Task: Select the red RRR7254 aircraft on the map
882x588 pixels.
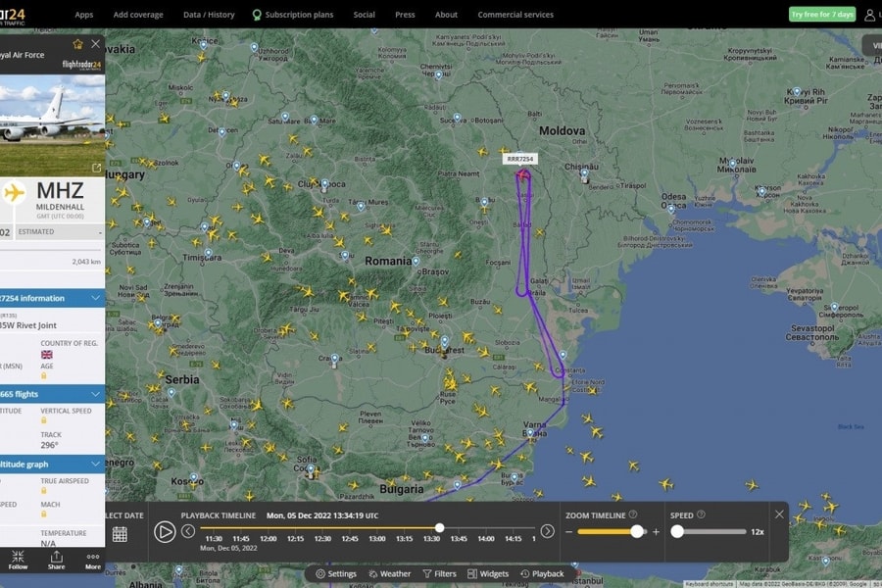Action: [x=522, y=175]
